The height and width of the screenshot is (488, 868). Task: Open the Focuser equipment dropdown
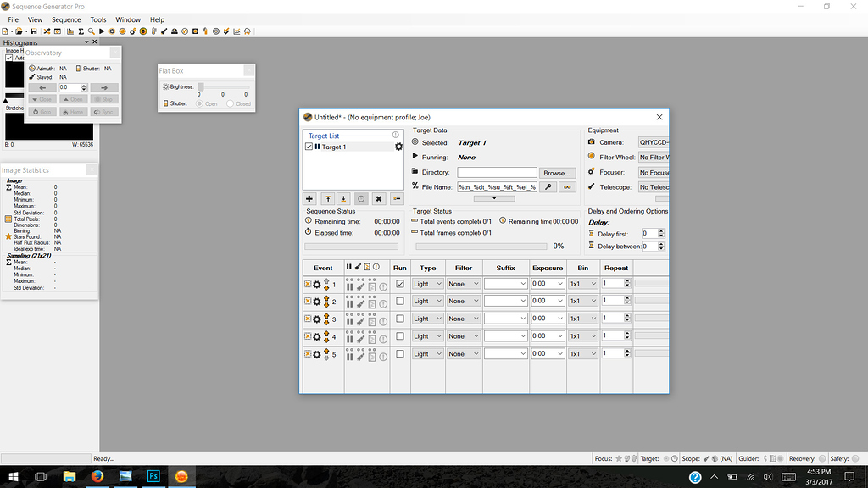pos(654,172)
